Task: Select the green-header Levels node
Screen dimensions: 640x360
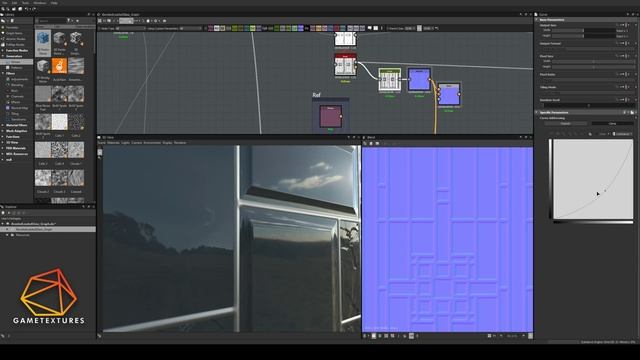Action: tap(389, 80)
